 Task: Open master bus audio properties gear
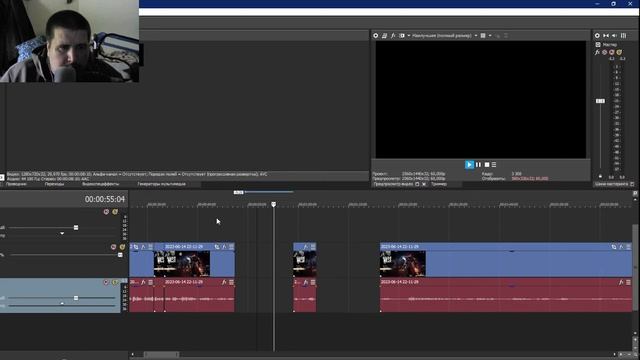click(x=597, y=36)
